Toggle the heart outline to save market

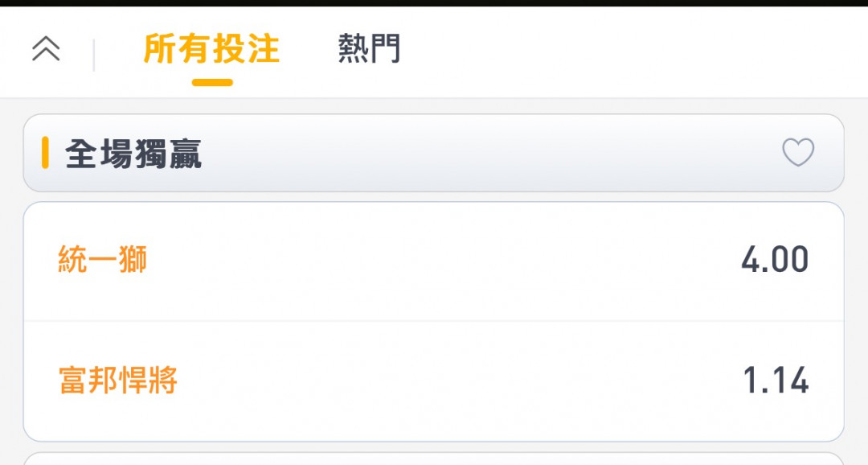[798, 152]
